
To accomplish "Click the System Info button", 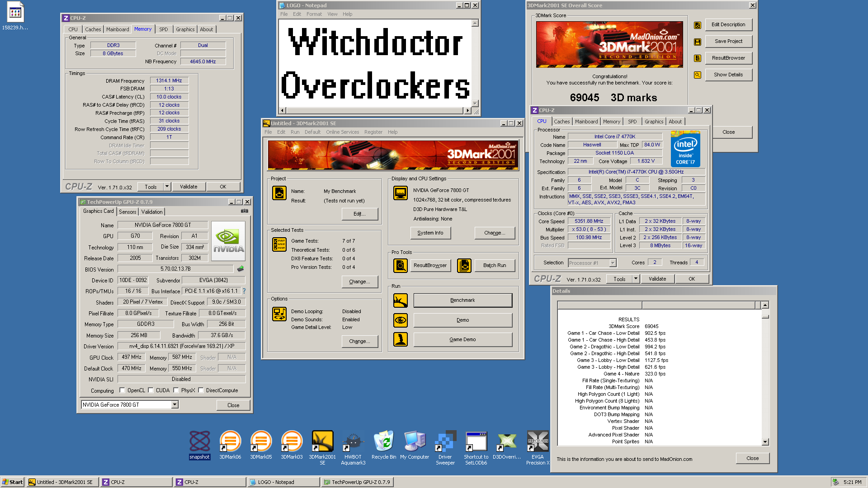I will [x=430, y=233].
